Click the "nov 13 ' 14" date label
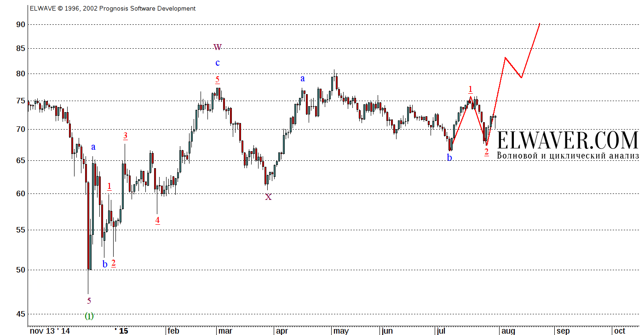Viewport: 644px width, 335px height. click(x=50, y=331)
